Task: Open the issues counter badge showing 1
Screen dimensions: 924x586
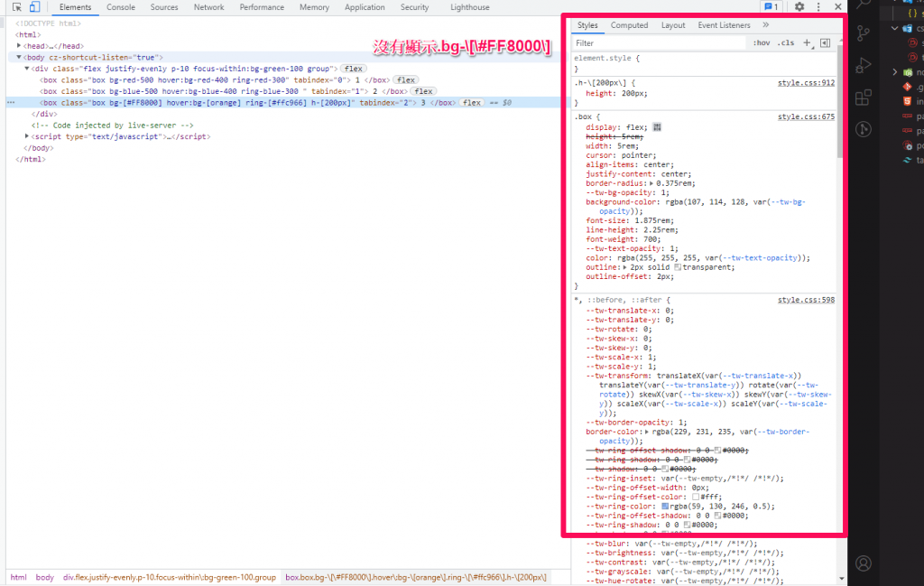Action: pos(771,6)
